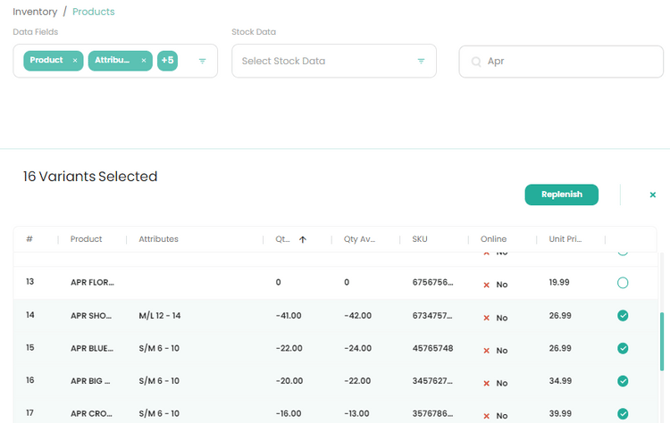Image resolution: width=670 pixels, height=423 pixels.
Task: Open the Products breadcrumb link
Action: click(x=94, y=12)
